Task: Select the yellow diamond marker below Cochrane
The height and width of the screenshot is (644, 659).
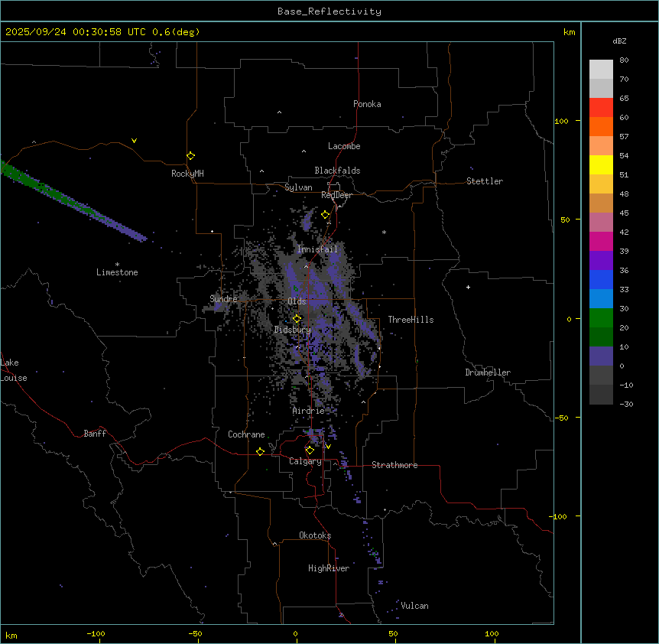Action: click(x=260, y=452)
